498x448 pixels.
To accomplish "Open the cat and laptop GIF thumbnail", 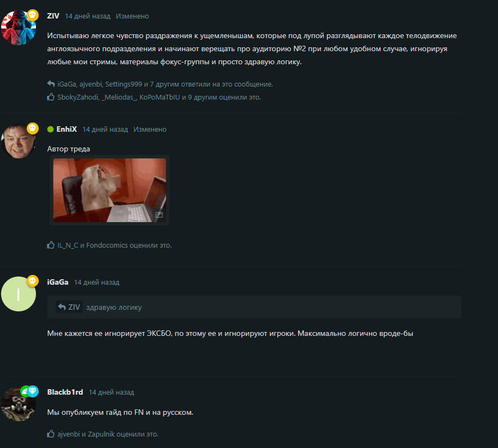I will point(110,190).
